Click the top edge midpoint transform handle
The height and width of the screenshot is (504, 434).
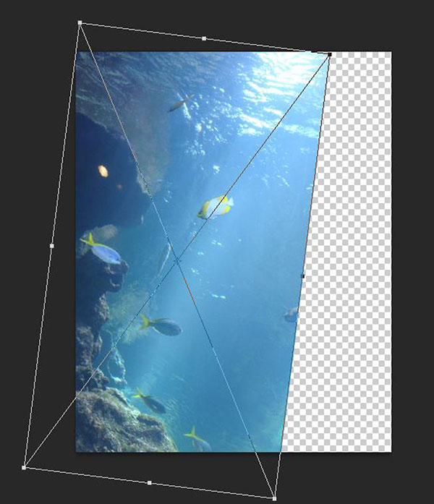pyautogui.click(x=204, y=38)
